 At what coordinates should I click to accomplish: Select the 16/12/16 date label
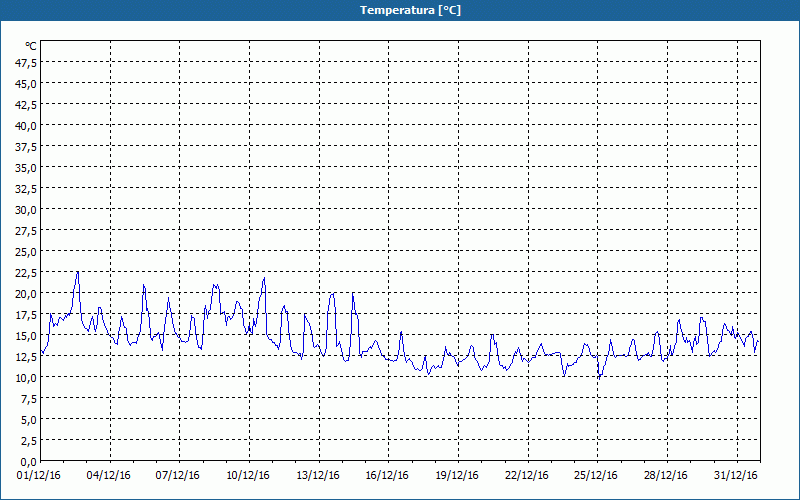pos(387,476)
